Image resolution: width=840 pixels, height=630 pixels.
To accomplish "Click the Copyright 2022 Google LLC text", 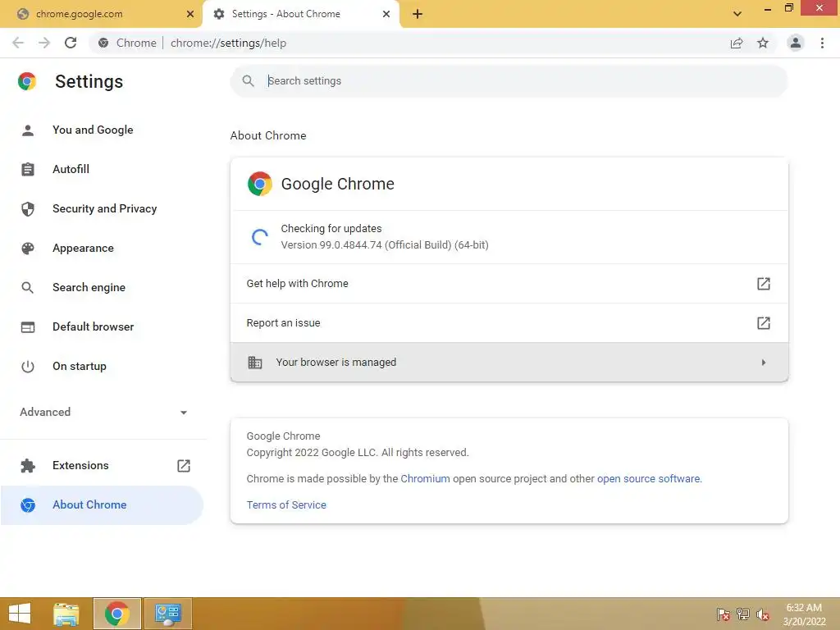I will [358, 453].
